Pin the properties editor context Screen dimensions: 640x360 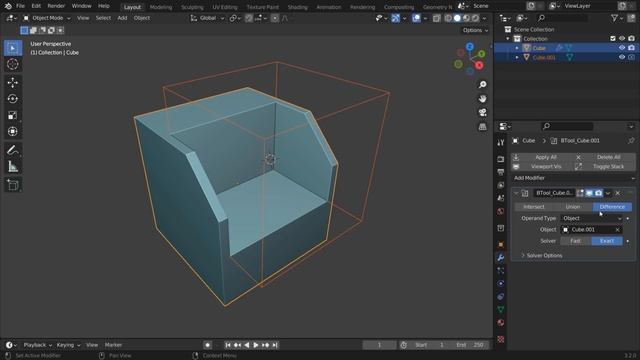[631, 140]
